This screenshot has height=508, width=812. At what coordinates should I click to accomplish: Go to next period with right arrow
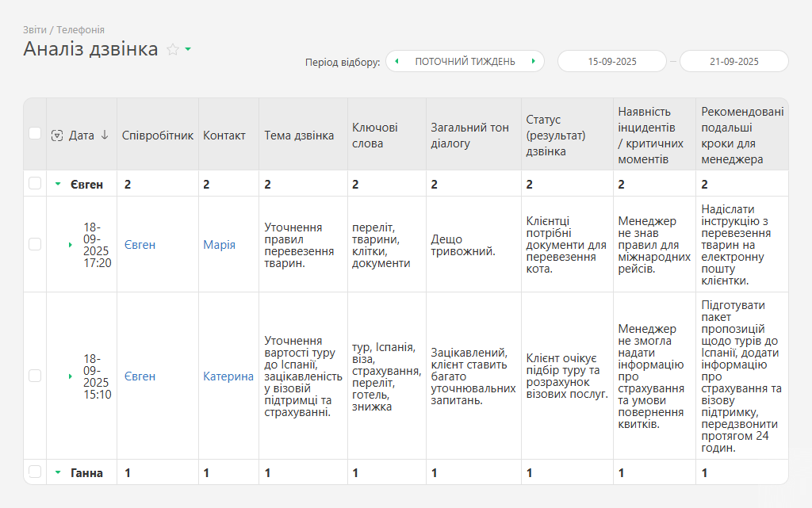(x=534, y=61)
